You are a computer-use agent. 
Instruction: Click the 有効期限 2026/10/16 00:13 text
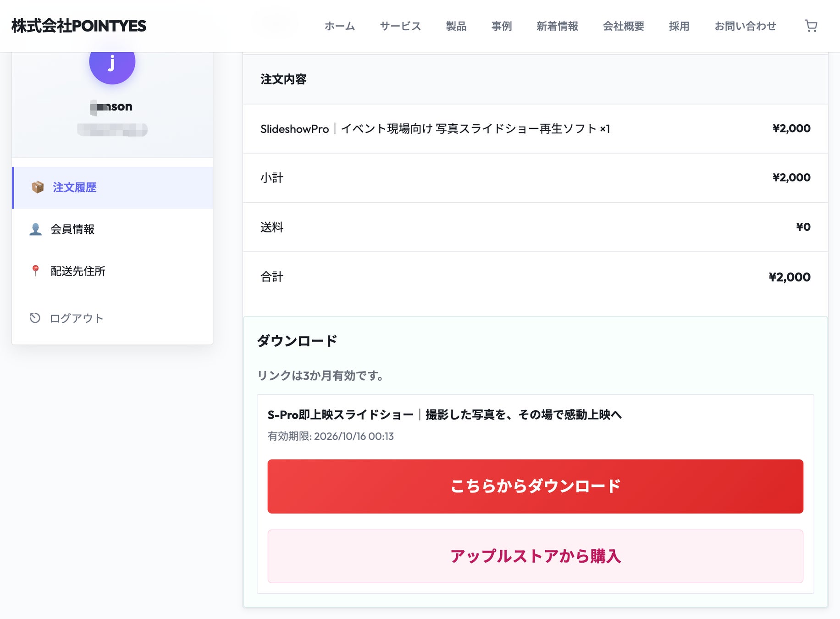click(x=331, y=437)
